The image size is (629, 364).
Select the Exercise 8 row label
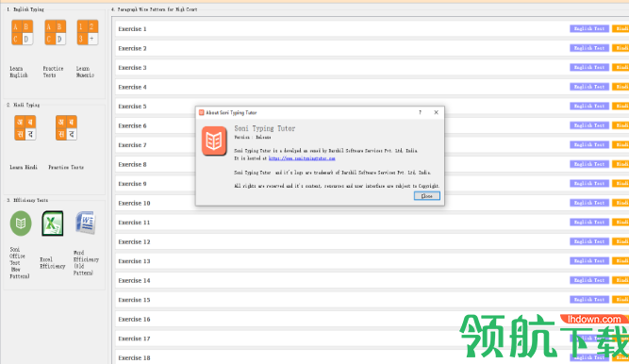(x=132, y=164)
